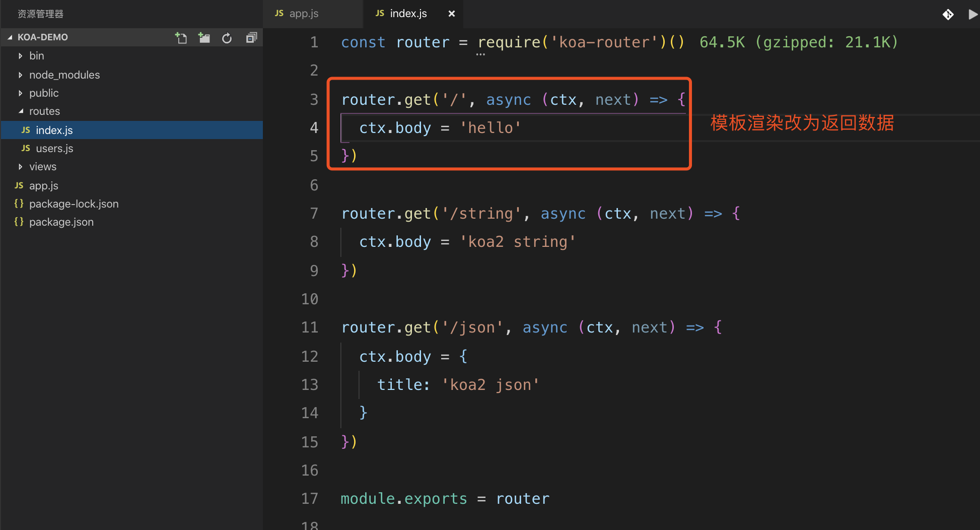
Task: Open package-lock.json from the file tree
Action: click(x=74, y=204)
